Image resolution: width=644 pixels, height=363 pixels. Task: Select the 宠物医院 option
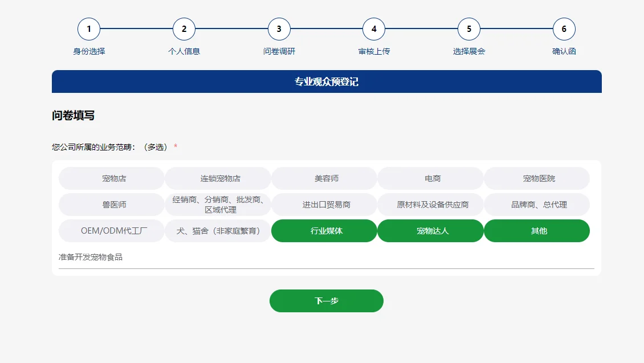(536, 178)
